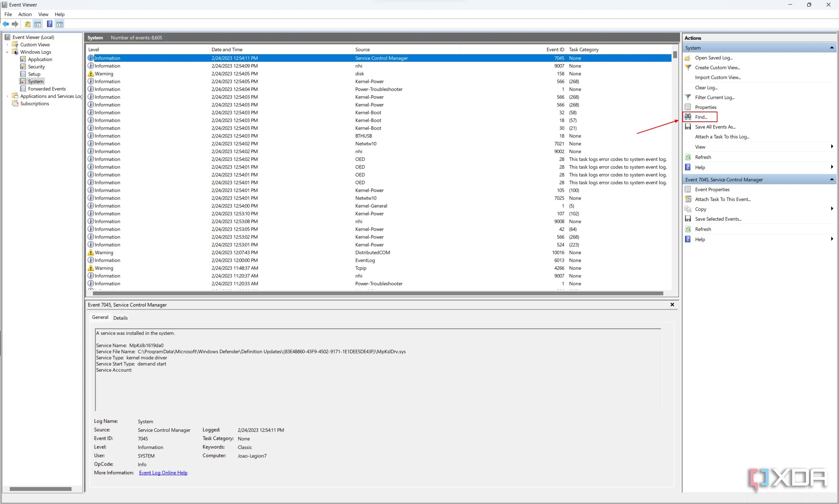The width and height of the screenshot is (839, 504).
Task: Open Create Custom View in the Actions pane
Action: pos(717,67)
